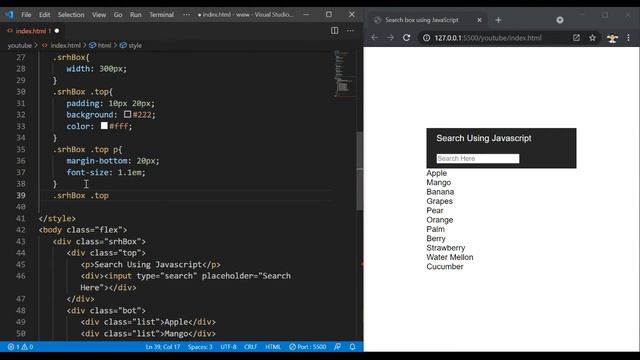Image resolution: width=640 pixels, height=360 pixels.
Task: Reload the browser page
Action: [x=407, y=38]
